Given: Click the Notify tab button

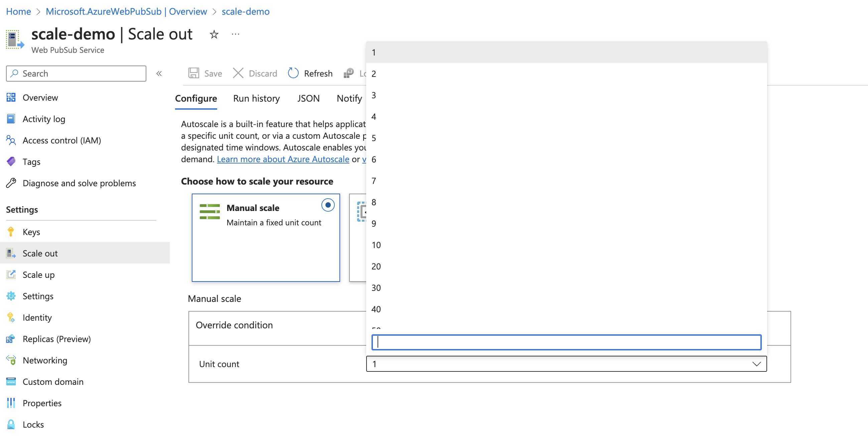Looking at the screenshot, I should [348, 97].
